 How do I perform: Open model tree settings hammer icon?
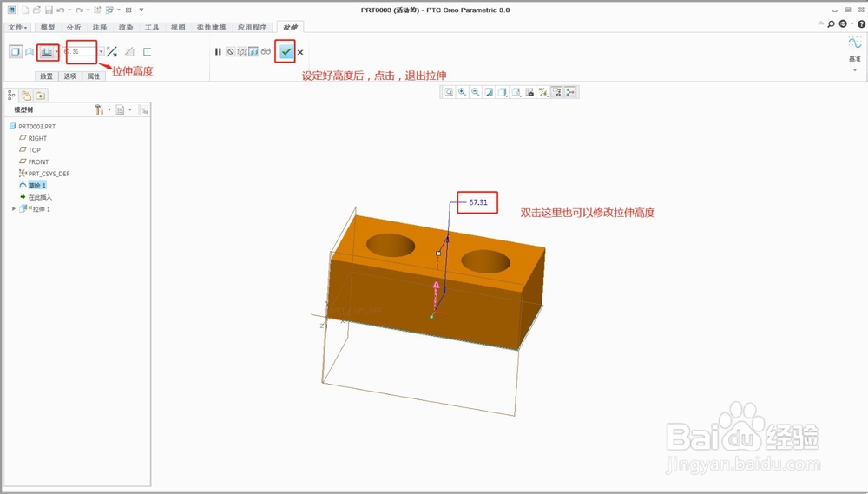[x=99, y=109]
